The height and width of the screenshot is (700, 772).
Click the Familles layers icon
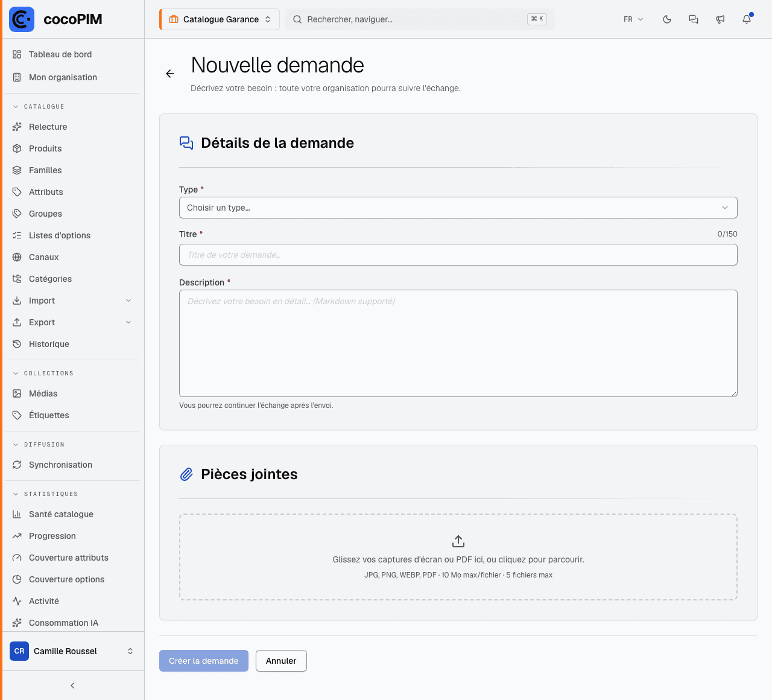[x=17, y=170]
